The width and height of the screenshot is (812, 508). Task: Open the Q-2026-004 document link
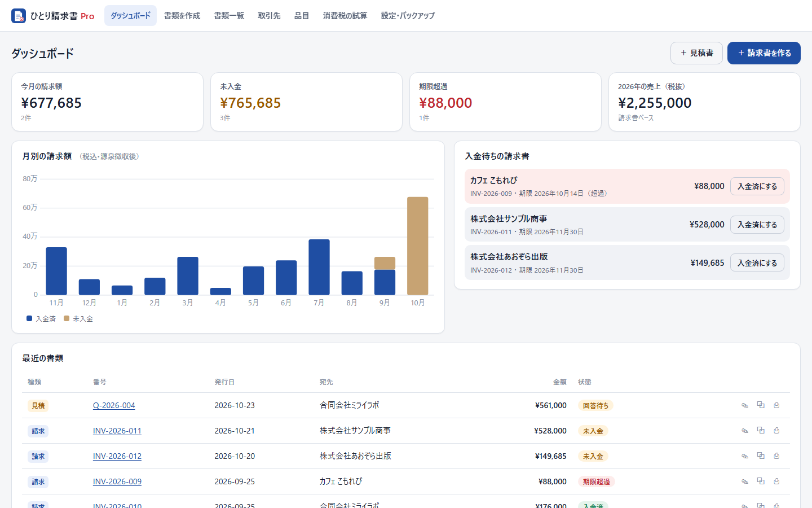pyautogui.click(x=114, y=405)
